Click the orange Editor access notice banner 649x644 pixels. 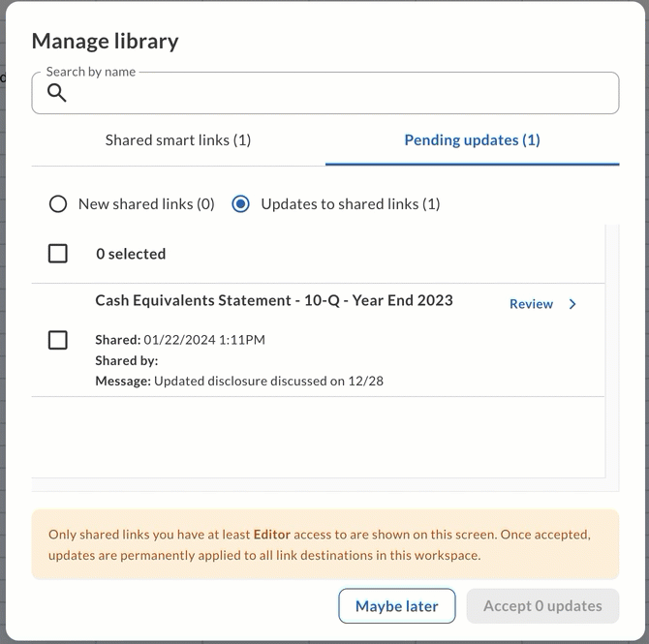tap(325, 544)
